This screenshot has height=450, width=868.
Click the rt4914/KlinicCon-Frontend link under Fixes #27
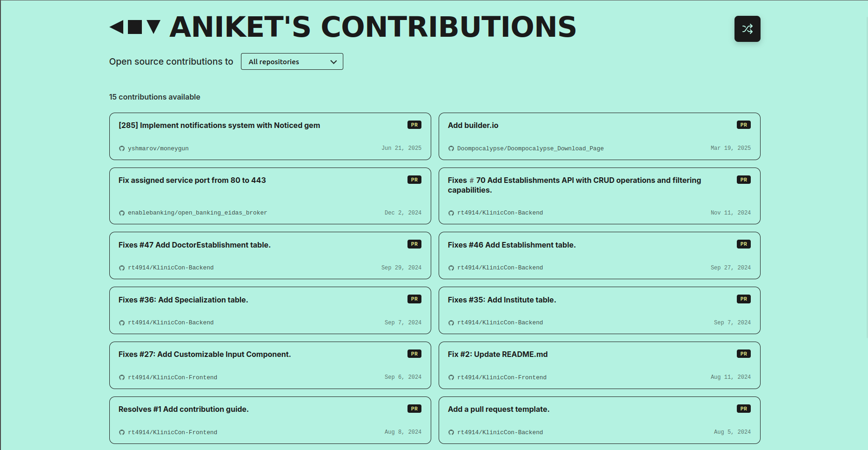(x=173, y=377)
